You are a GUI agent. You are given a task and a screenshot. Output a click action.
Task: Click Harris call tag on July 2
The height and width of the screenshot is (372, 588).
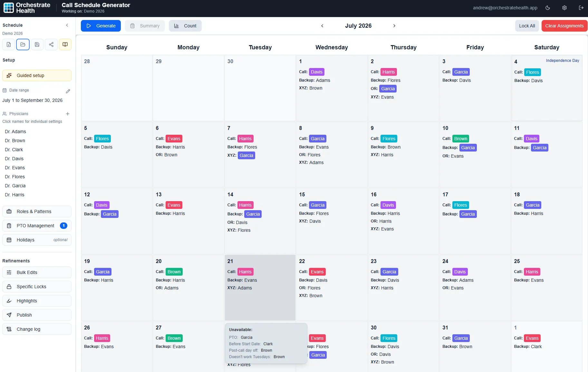pos(389,72)
